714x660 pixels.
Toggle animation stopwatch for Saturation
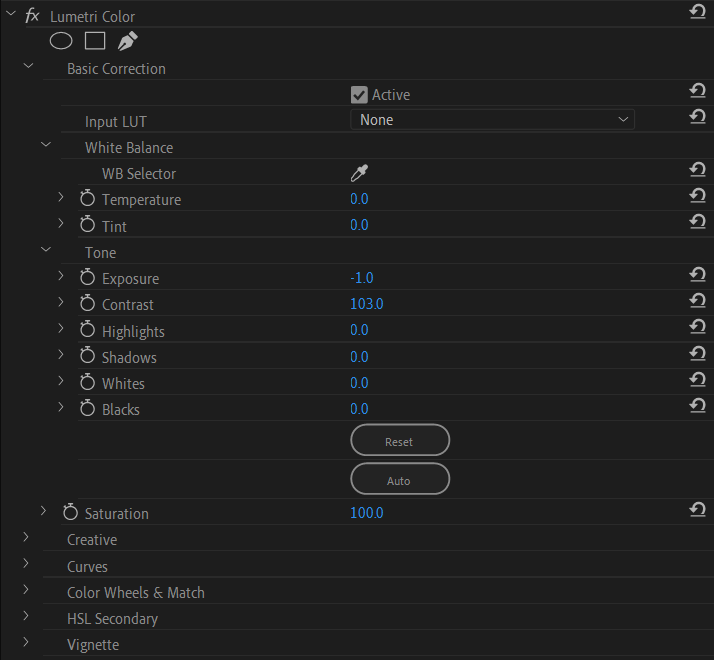click(x=70, y=512)
